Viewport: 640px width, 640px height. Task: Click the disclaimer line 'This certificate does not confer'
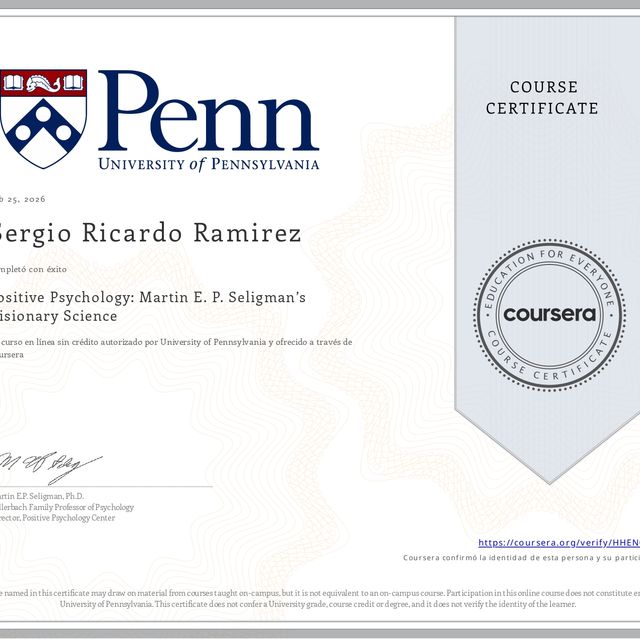click(318, 604)
